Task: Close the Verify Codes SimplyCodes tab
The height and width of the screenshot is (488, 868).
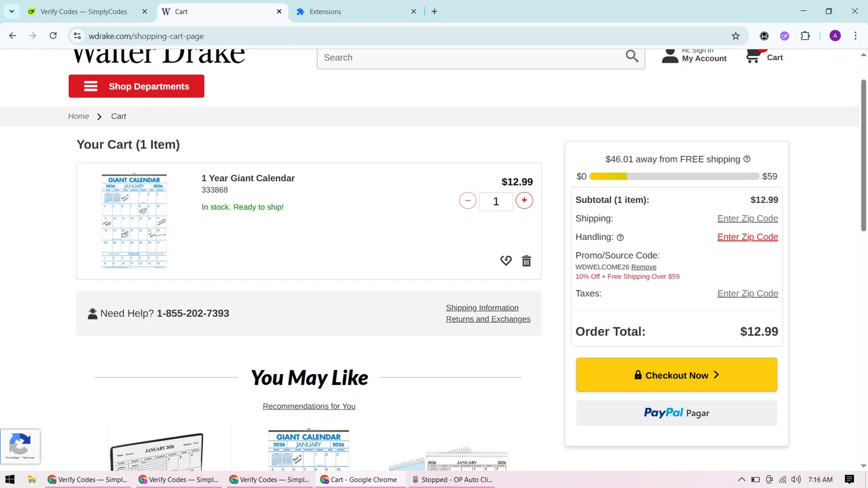Action: click(145, 12)
